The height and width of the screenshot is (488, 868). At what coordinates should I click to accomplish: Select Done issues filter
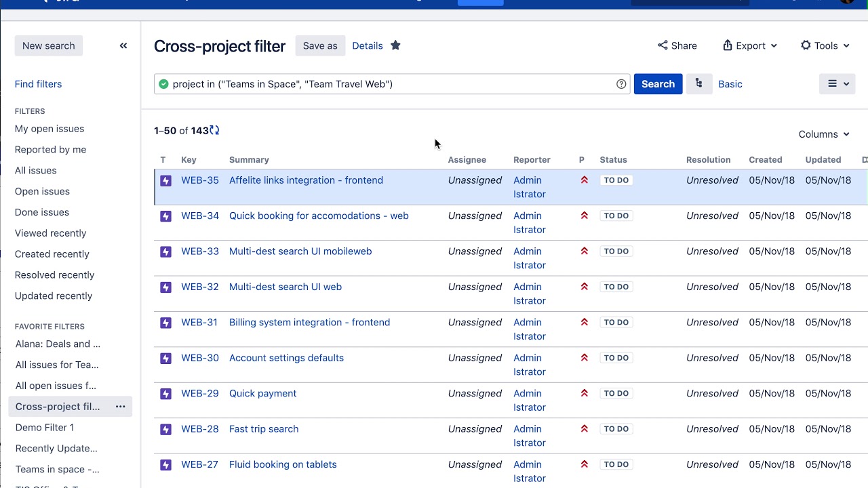[x=42, y=212]
